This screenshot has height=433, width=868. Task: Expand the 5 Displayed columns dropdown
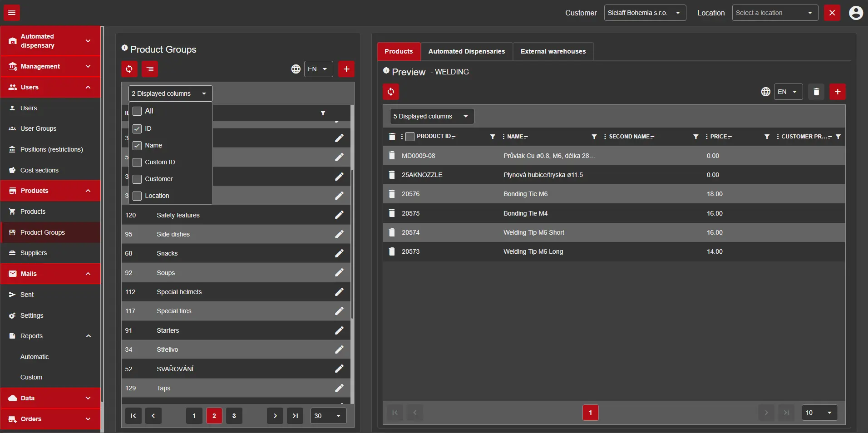point(431,117)
